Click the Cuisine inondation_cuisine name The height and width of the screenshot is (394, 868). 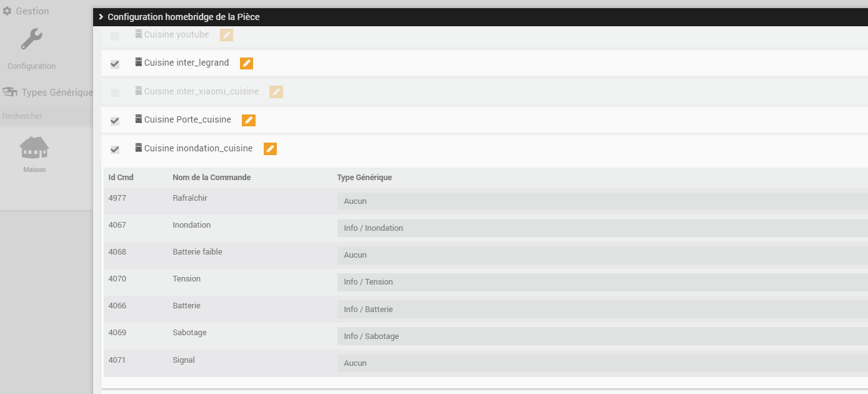click(x=199, y=149)
